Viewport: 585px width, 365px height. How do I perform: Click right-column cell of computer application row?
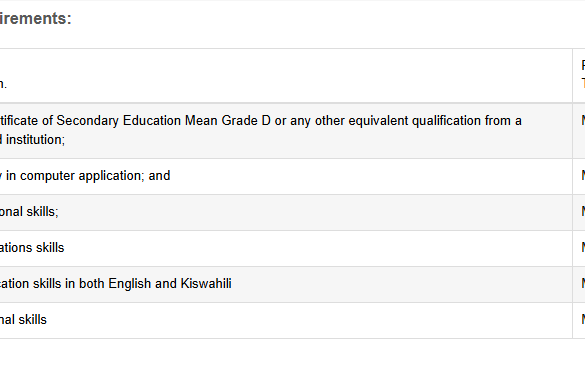point(579,176)
